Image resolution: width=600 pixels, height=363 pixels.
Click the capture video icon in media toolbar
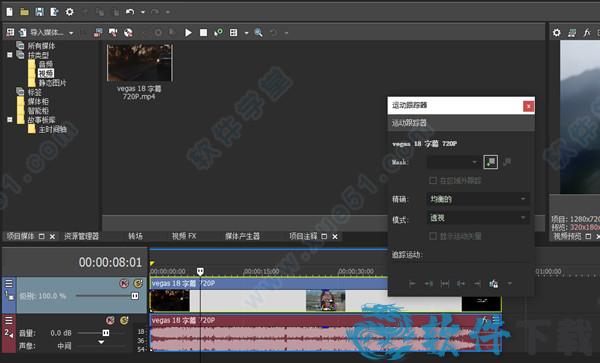[98, 33]
